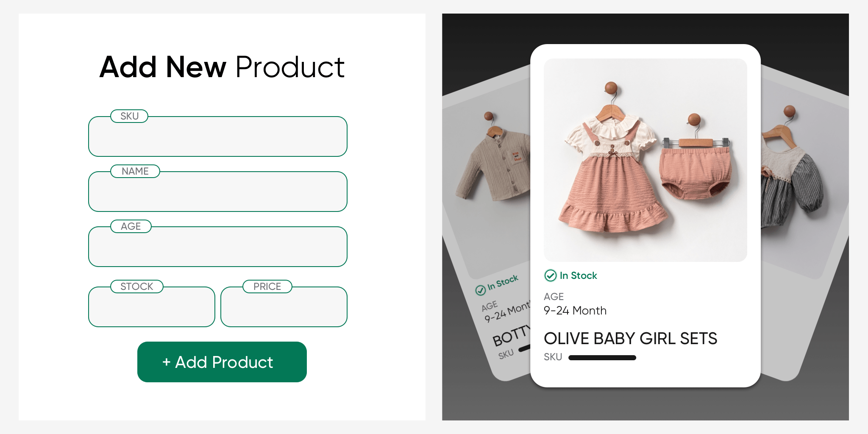This screenshot has height=434, width=868.
Task: Click the PRICE input field
Action: (x=284, y=307)
